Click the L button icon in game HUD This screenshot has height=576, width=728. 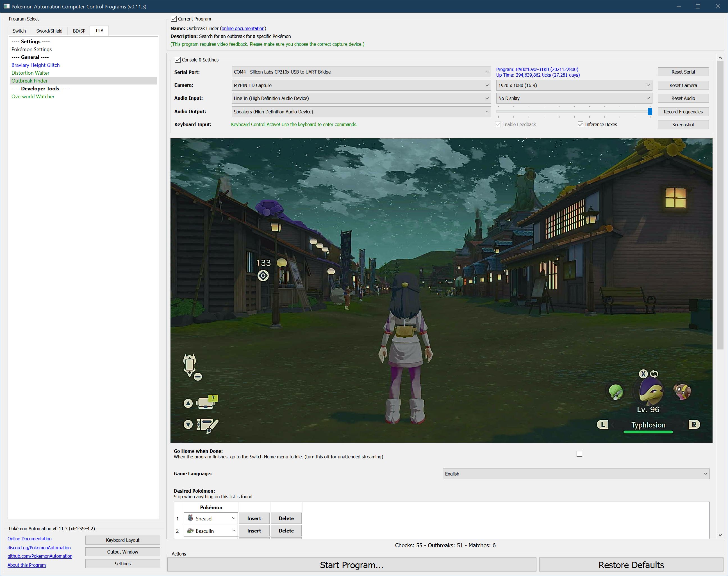603,425
